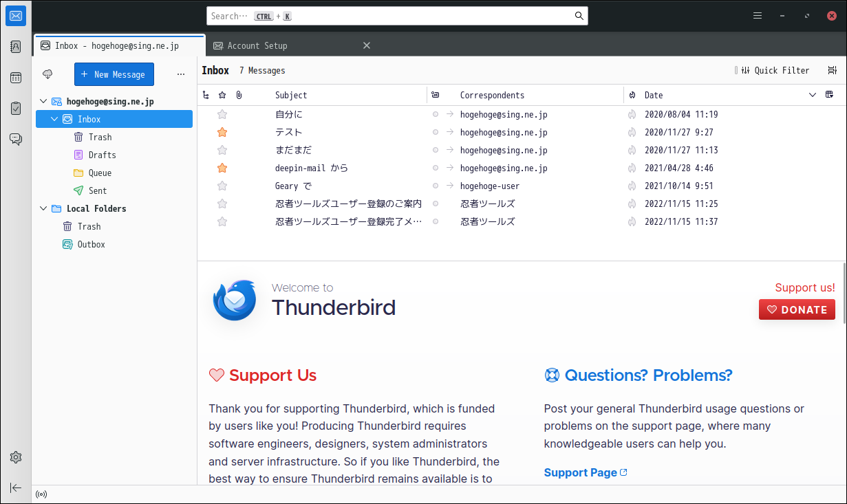Click the spam column header icon
The height and width of the screenshot is (504, 847).
click(632, 95)
